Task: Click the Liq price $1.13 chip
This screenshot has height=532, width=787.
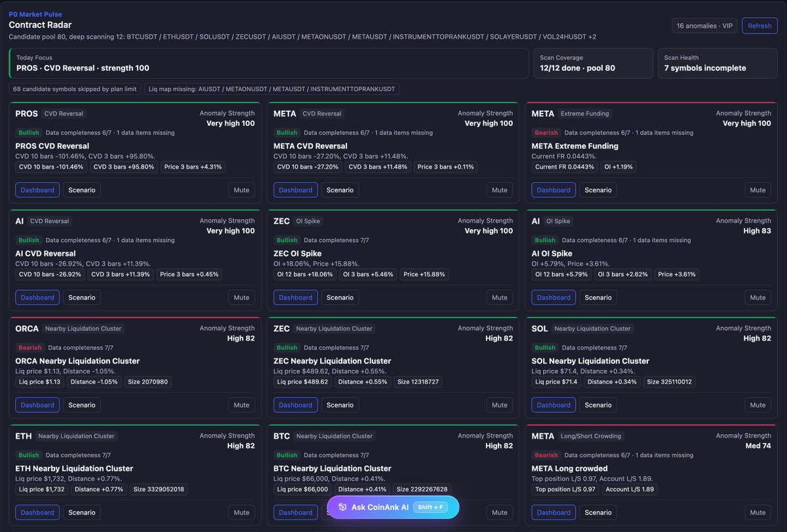Action: coord(39,382)
